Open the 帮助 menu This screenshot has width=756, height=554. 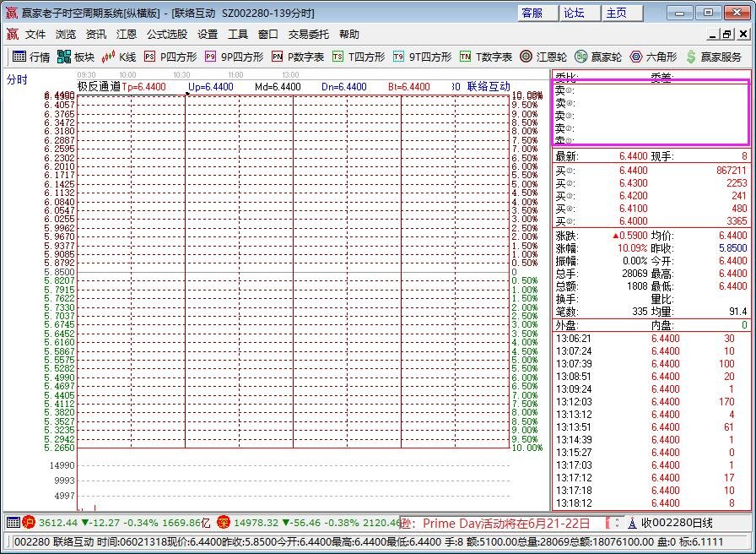tap(349, 35)
